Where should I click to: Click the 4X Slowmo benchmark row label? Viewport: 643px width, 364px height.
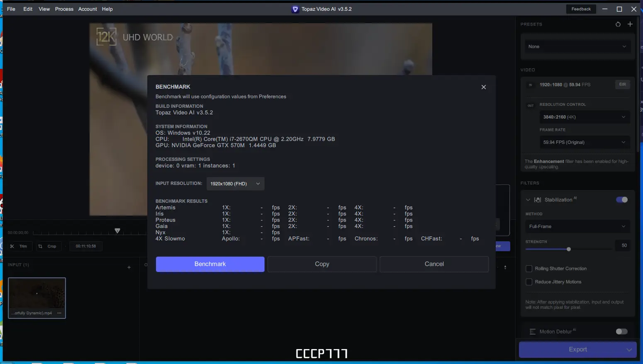(170, 239)
